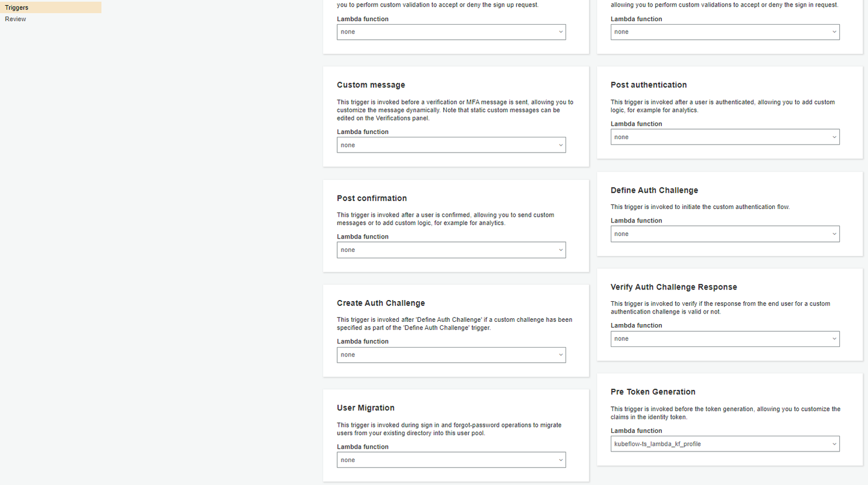This screenshot has height=485, width=868.
Task: Click the User Migration trigger description text
Action: tap(449, 429)
